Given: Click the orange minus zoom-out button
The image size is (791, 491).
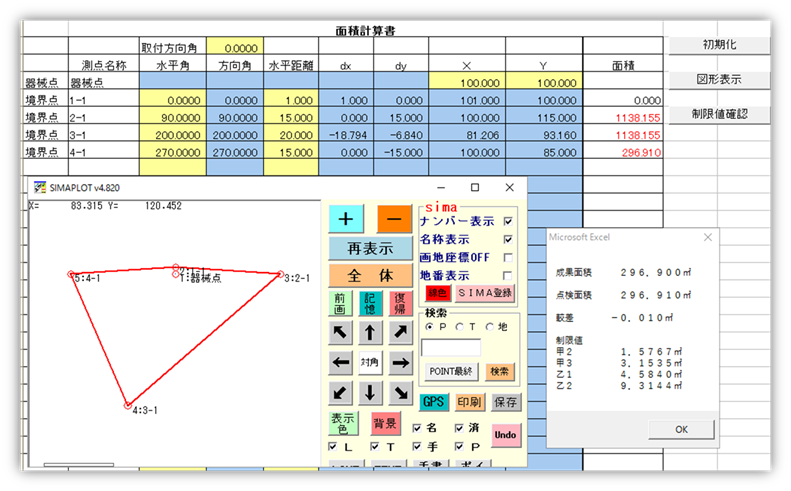Looking at the screenshot, I should 394,220.
